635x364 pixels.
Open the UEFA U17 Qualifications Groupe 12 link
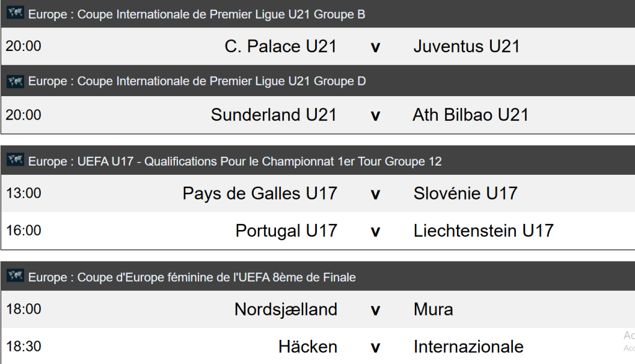coord(235,161)
